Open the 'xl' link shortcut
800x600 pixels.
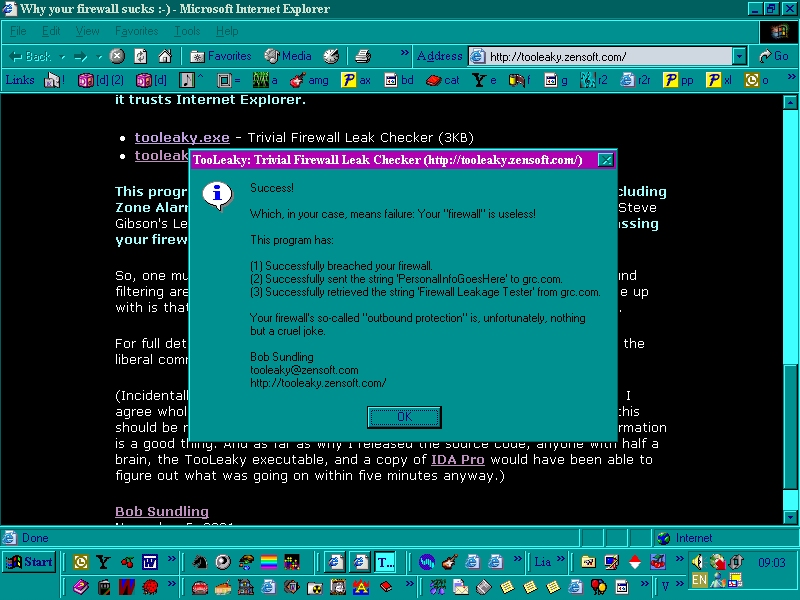click(719, 80)
